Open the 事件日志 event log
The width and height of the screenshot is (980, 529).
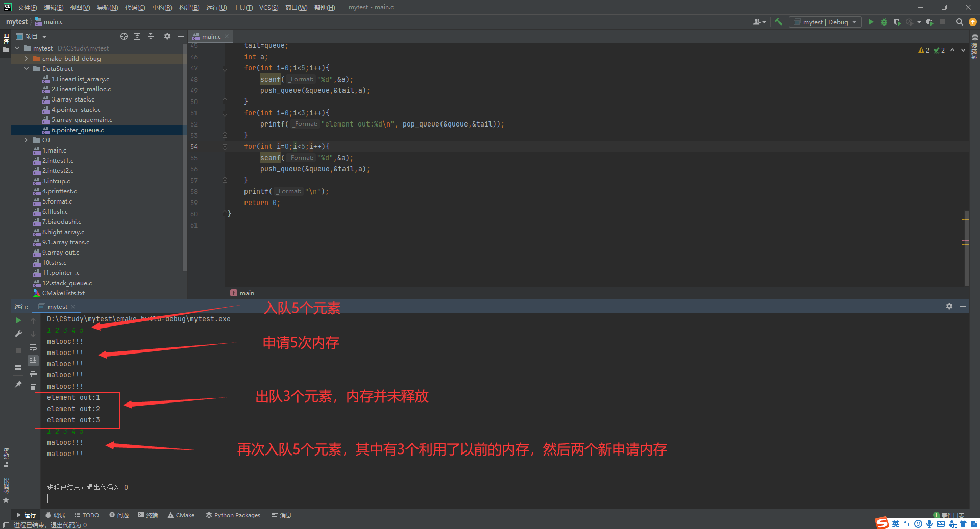pyautogui.click(x=948, y=515)
